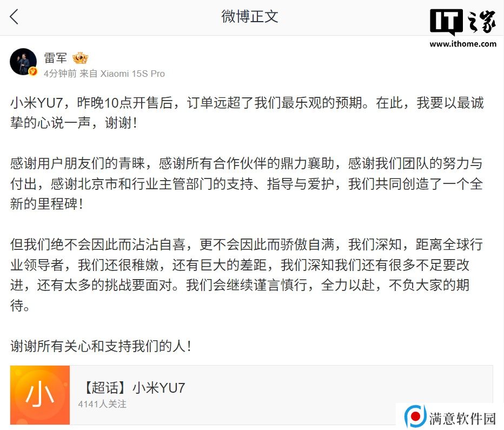Click the 4141人关注 follower count

(102, 404)
